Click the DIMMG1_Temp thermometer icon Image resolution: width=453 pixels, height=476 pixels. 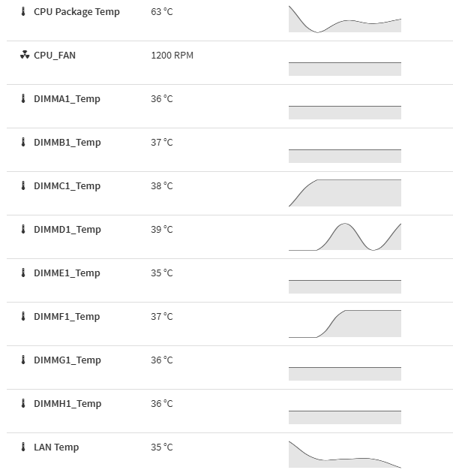click(23, 360)
